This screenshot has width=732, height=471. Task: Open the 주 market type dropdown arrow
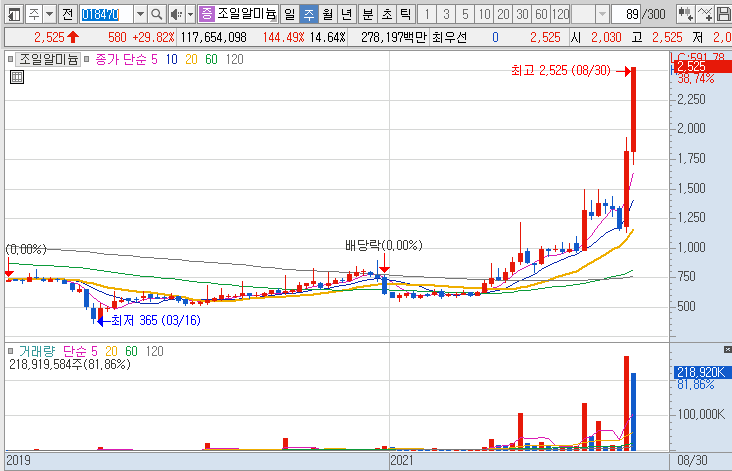pyautogui.click(x=49, y=14)
